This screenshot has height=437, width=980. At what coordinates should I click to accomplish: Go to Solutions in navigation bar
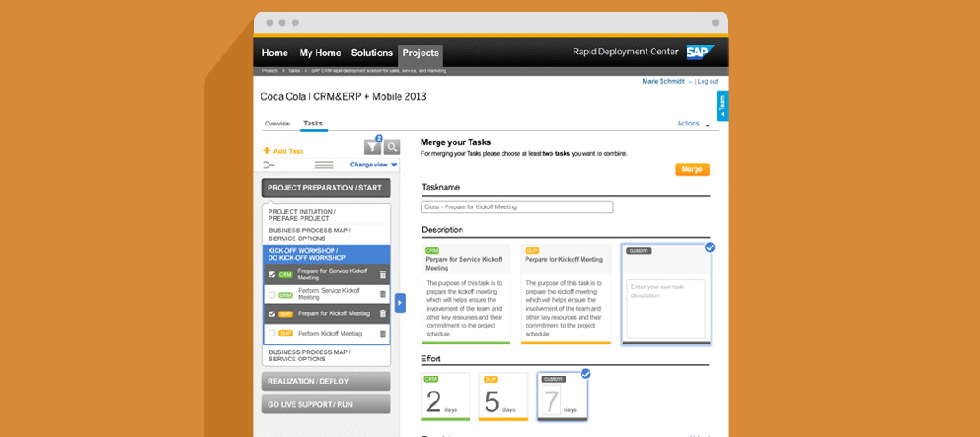point(372,53)
